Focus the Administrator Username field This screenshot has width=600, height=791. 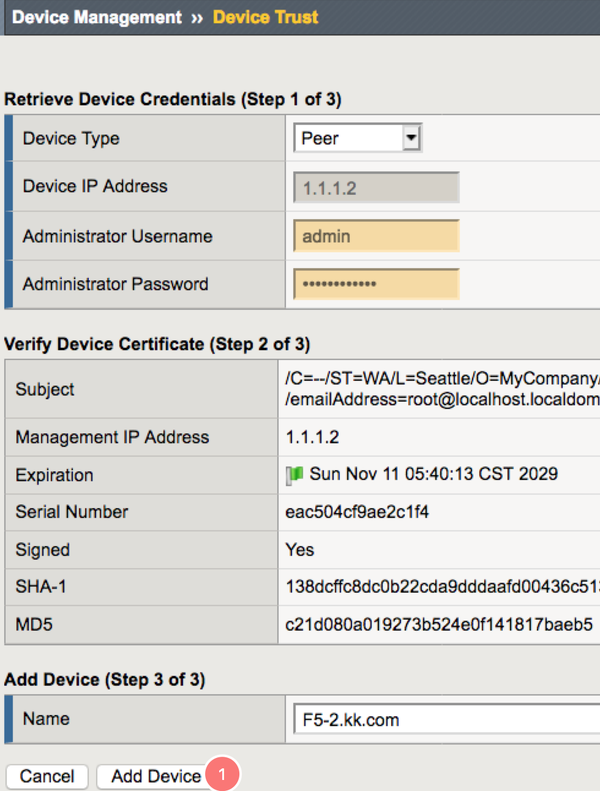tap(376, 236)
